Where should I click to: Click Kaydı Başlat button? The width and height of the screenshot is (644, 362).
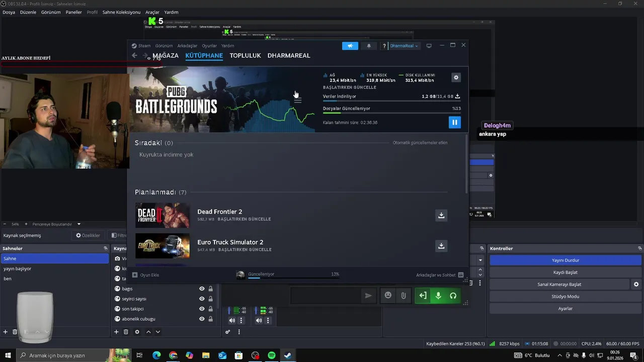pyautogui.click(x=565, y=273)
